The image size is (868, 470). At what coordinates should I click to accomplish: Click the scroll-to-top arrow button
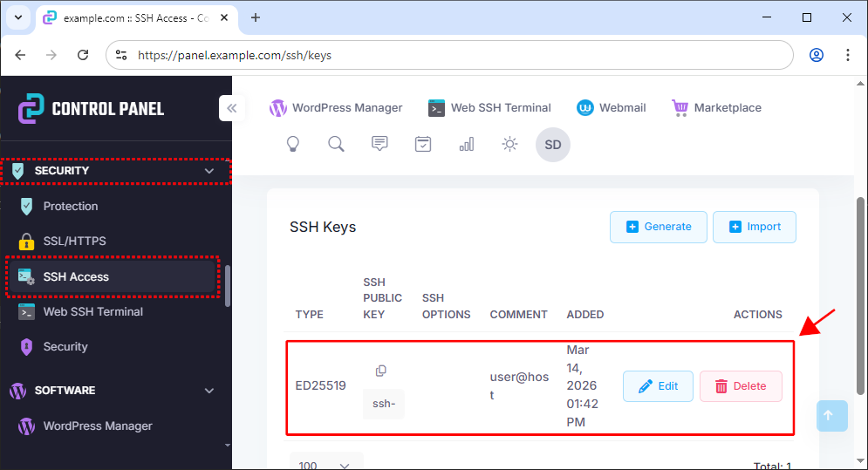point(831,416)
